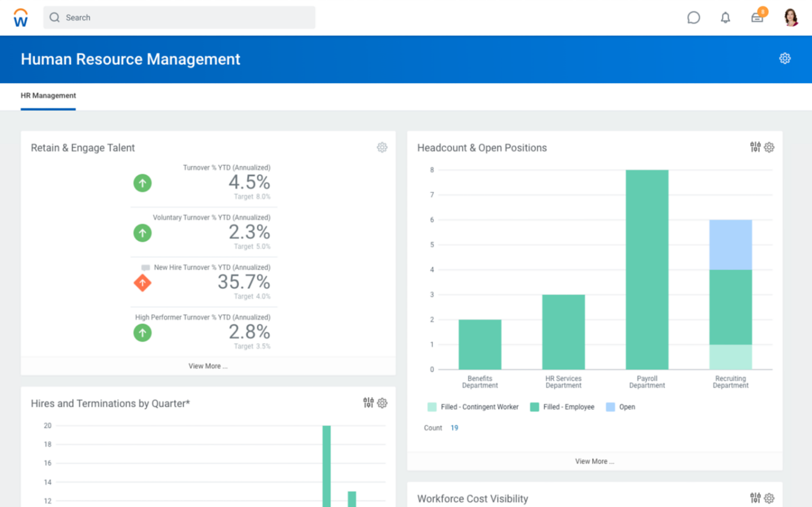This screenshot has width=812, height=507.
Task: Toggle the Open legend item
Action: (x=621, y=407)
